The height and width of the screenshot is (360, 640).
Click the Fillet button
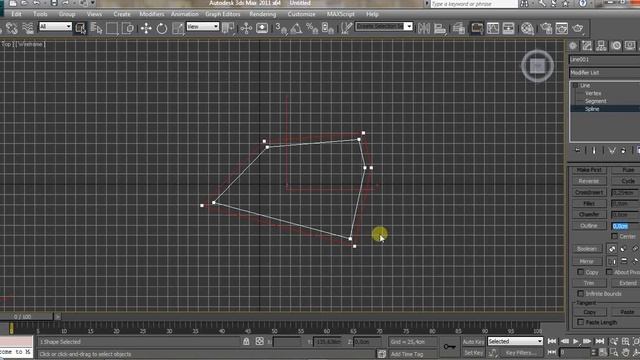pos(589,203)
